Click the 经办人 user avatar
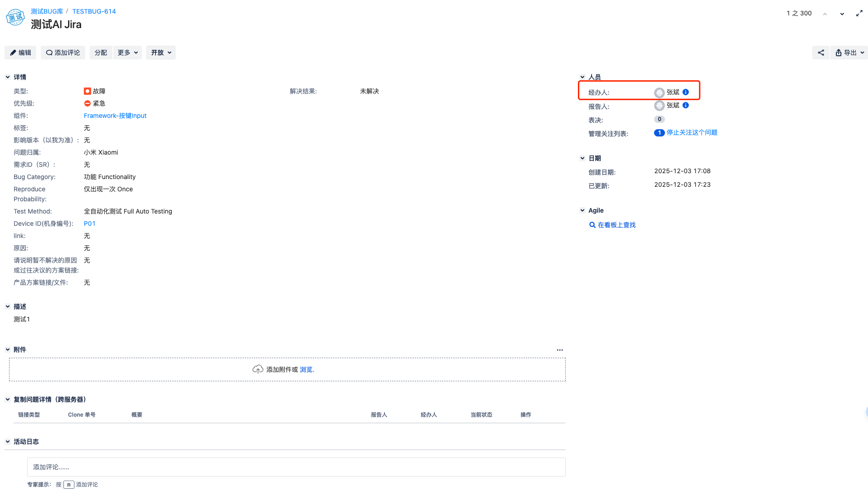 tap(659, 92)
